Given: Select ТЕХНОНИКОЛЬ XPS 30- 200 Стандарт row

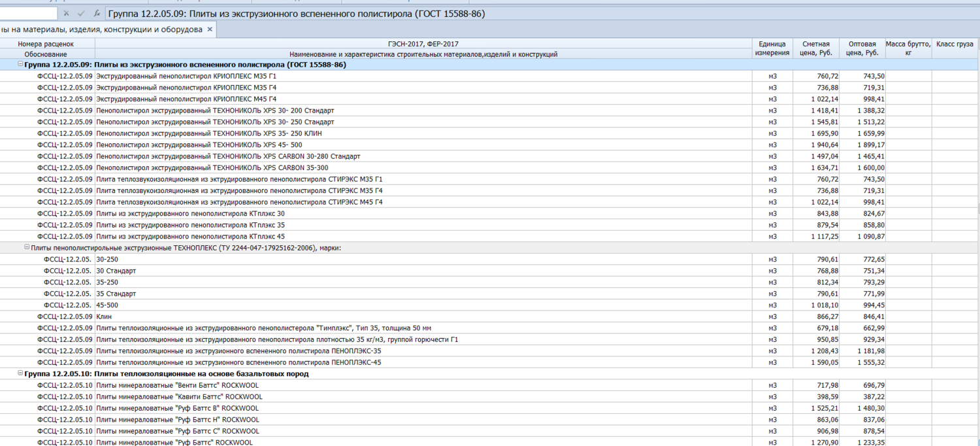Looking at the screenshot, I should (215, 111).
